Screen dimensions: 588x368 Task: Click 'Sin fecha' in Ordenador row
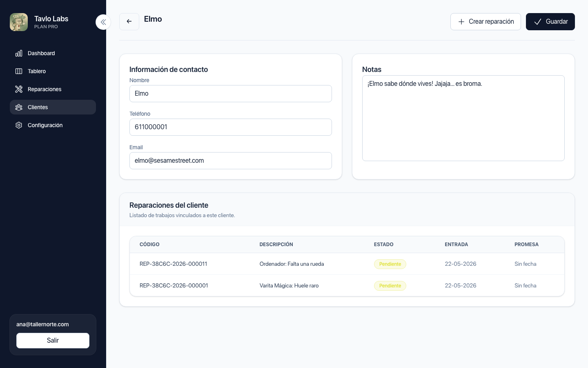tap(526, 264)
